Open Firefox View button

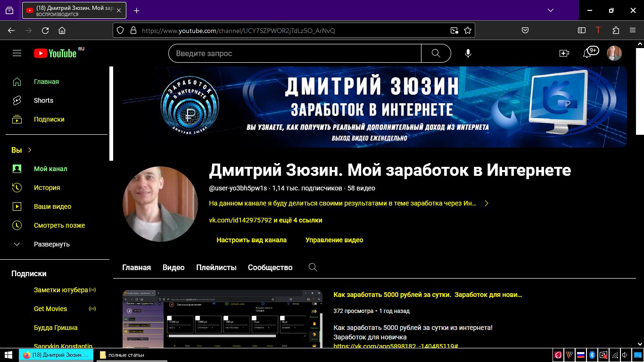pyautogui.click(x=9, y=10)
